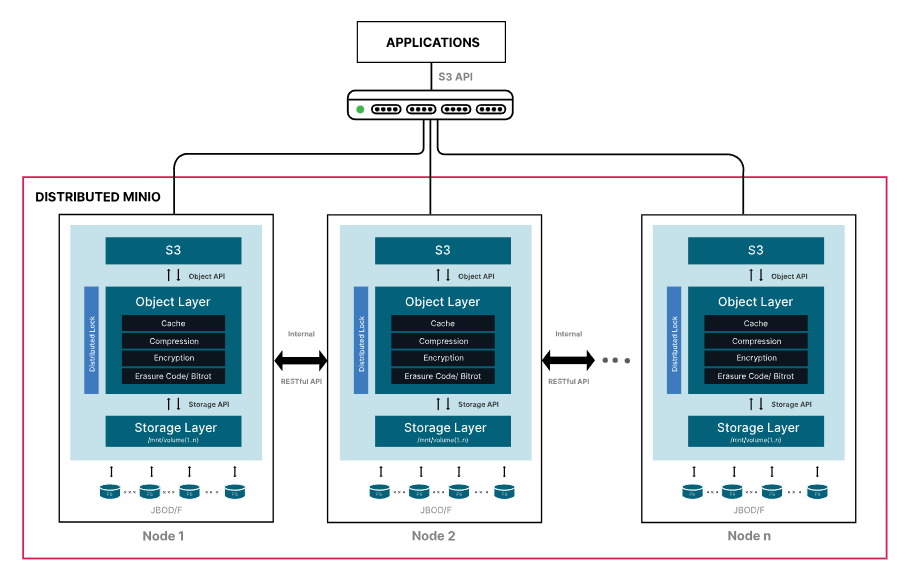This screenshot has height=579, width=912.
Task: Click 'RESTful API' label between Node 1 and Node 2
Action: [301, 382]
